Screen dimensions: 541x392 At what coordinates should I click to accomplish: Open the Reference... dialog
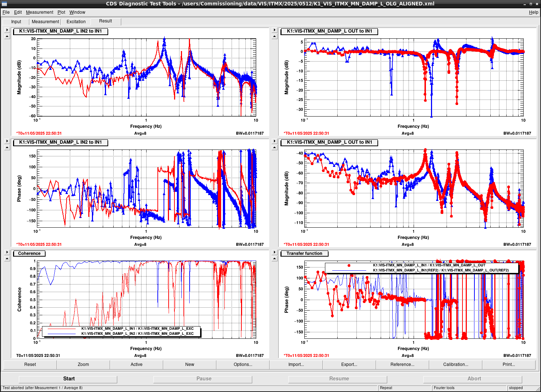pyautogui.click(x=402, y=364)
